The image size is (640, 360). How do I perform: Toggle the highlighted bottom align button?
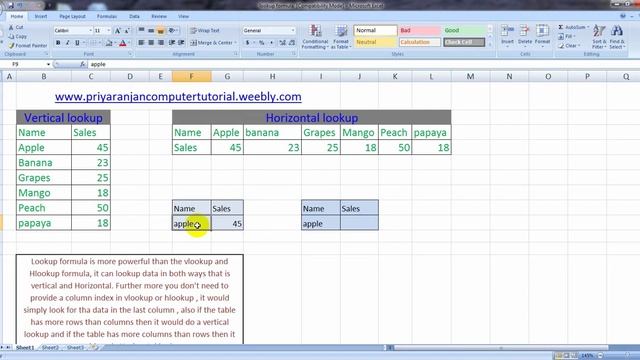161,31
